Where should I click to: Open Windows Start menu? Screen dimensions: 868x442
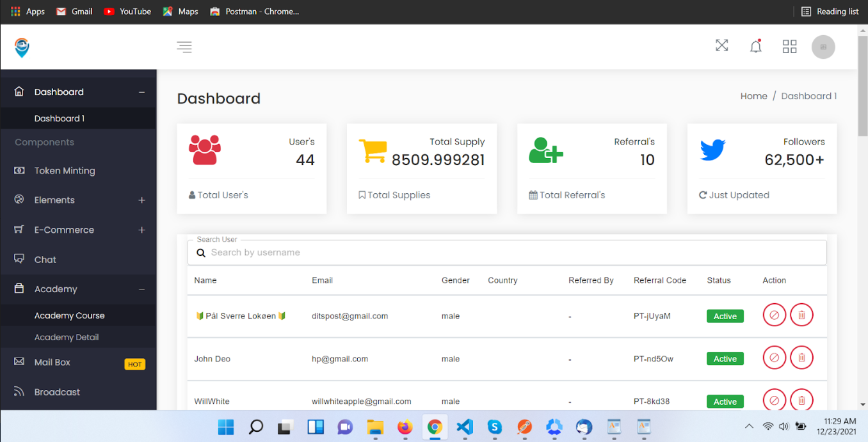tap(226, 427)
